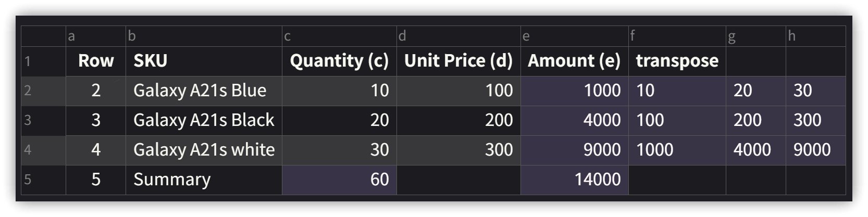Select column header e
This screenshot has width=868, height=217.
(574, 36)
